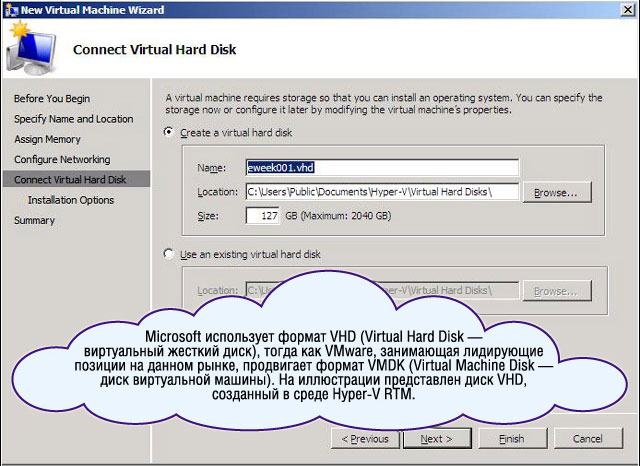The height and width of the screenshot is (466, 640).
Task: Open the Installation Options step
Action: point(71,200)
